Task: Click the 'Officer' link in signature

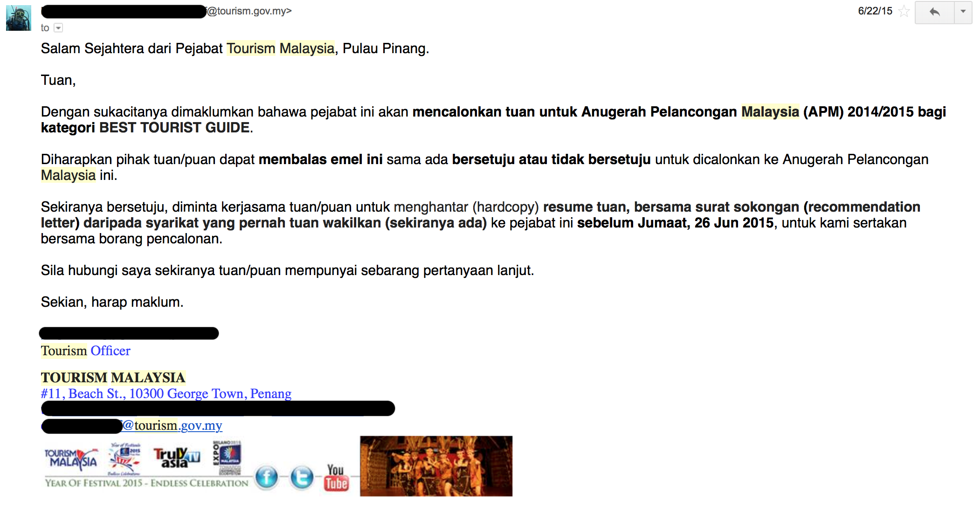Action: [x=110, y=351]
